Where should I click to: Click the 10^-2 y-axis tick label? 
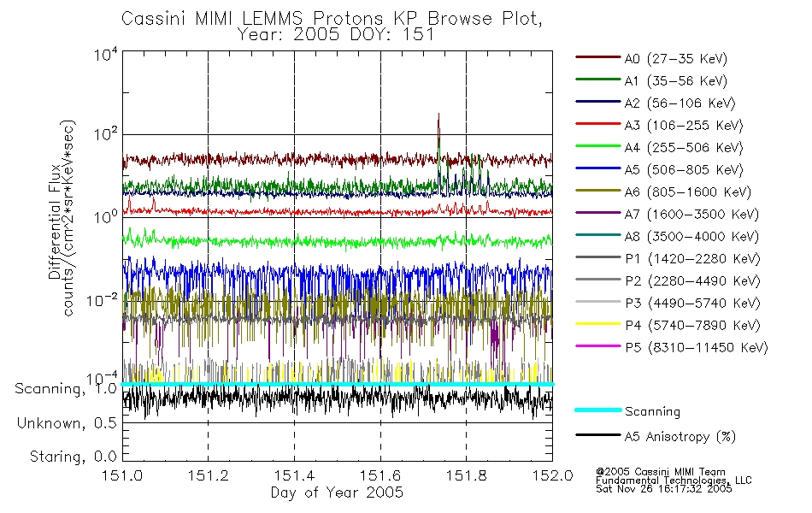(x=103, y=299)
